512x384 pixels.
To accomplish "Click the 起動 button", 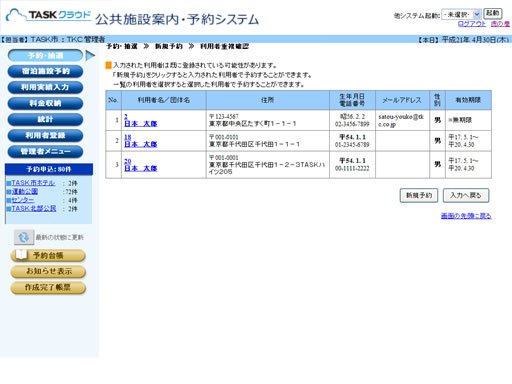I will coord(492,13).
